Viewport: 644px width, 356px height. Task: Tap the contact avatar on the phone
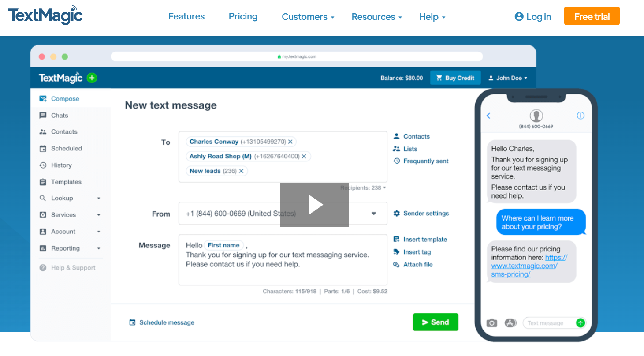[536, 116]
